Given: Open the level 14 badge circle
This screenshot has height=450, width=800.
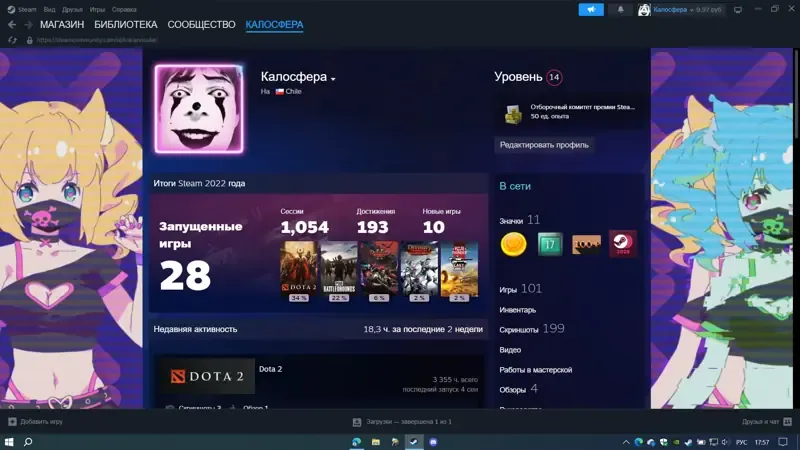Looking at the screenshot, I should [554, 77].
